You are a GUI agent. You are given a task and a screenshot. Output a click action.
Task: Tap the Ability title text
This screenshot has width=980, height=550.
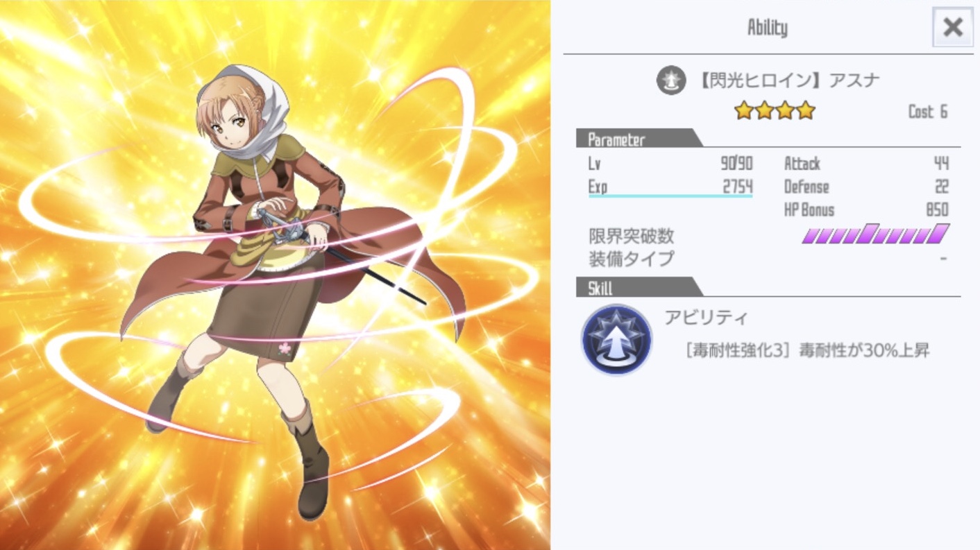(768, 28)
